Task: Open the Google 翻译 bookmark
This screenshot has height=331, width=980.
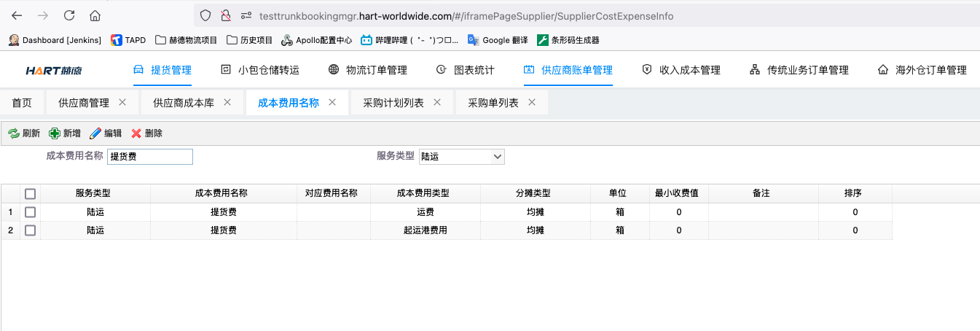Action: tap(498, 40)
